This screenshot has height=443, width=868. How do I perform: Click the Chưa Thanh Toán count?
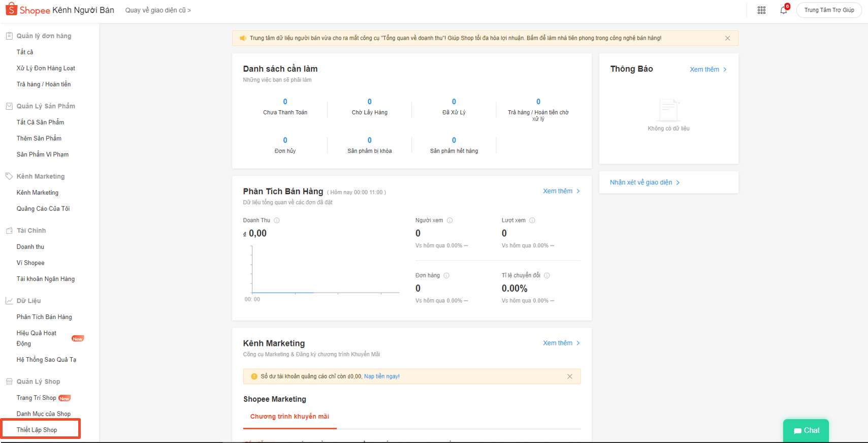(285, 102)
